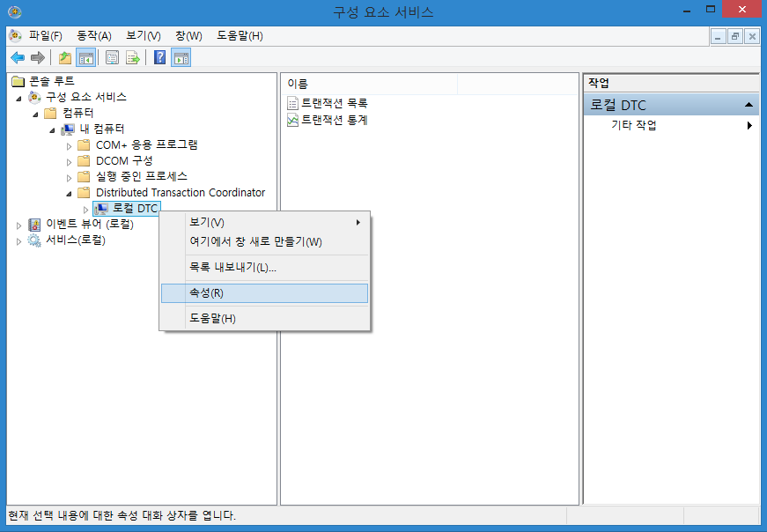Image resolution: width=767 pixels, height=532 pixels.
Task: Expand the 이벤트 뷰어 (로컬) node
Action: click(18, 225)
